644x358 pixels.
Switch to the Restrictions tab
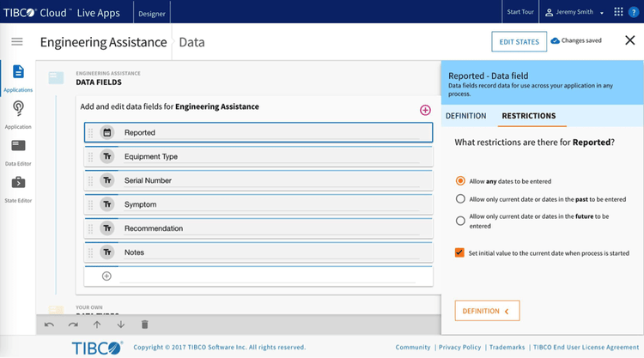pyautogui.click(x=529, y=116)
